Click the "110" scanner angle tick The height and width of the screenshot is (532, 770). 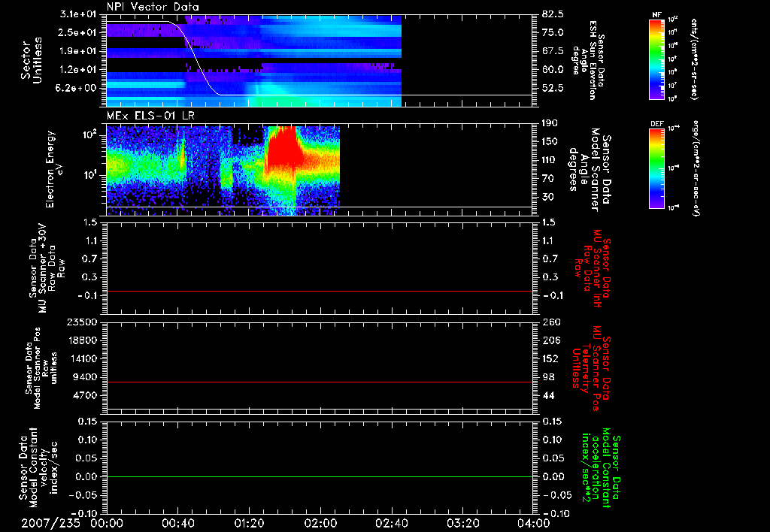(x=550, y=160)
